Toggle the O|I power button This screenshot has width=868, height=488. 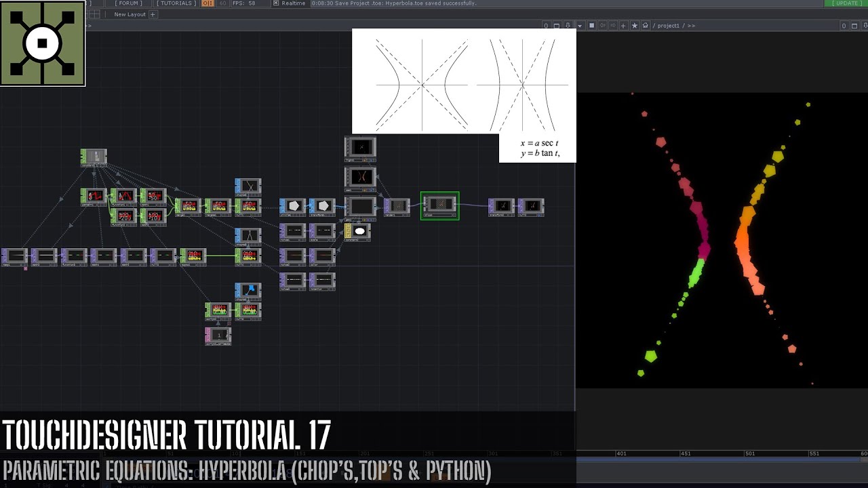click(208, 3)
